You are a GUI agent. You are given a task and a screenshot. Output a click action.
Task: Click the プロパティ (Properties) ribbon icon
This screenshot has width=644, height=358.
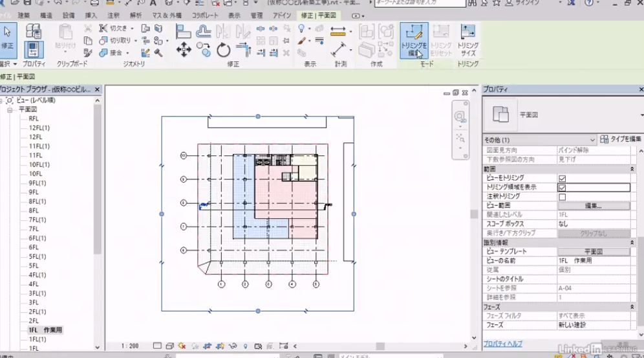[x=34, y=50]
